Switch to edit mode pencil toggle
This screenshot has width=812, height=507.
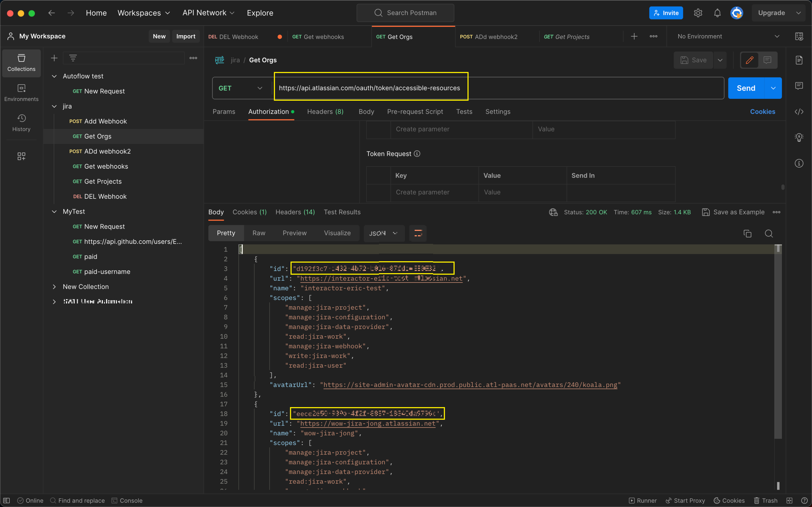(x=749, y=60)
